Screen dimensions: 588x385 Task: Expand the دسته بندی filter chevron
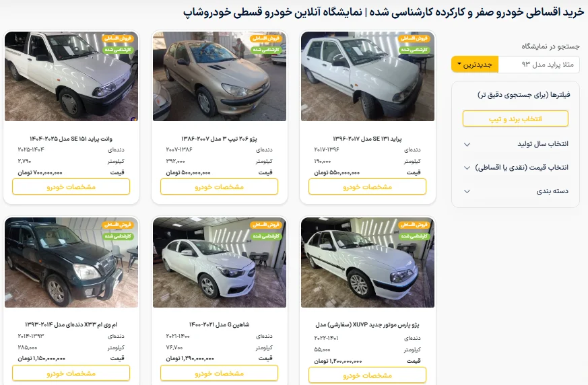click(x=467, y=191)
